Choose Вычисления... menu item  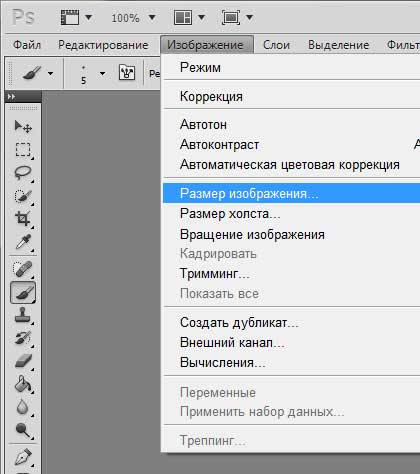(291, 362)
